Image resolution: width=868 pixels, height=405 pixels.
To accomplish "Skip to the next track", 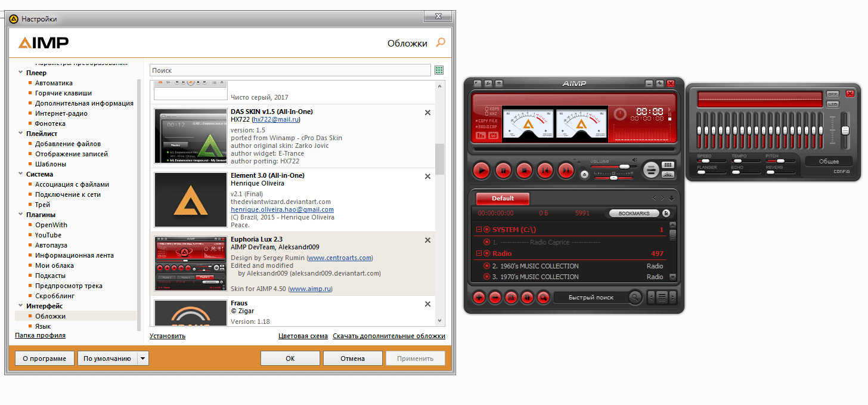I will point(566,171).
